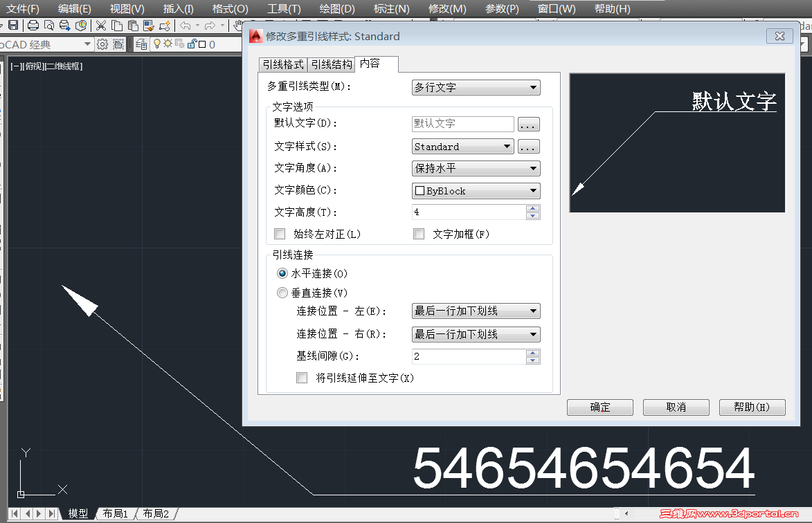Click the 基线间隙 input field
Screen dimensions: 812x523
pyautogui.click(x=469, y=356)
